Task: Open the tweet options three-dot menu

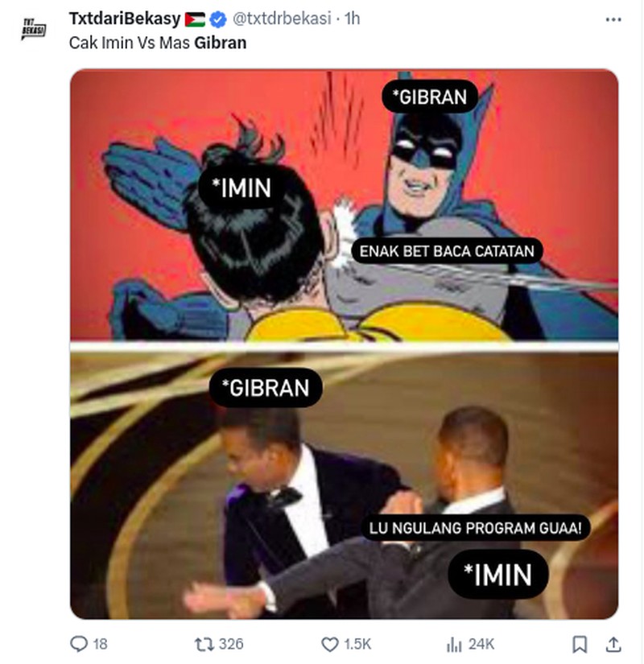Action: coord(612,19)
